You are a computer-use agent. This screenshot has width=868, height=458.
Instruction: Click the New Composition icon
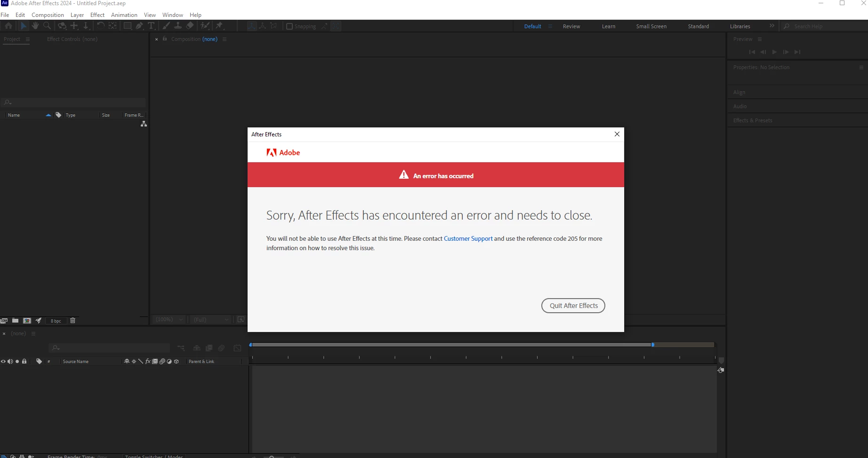pyautogui.click(x=27, y=320)
